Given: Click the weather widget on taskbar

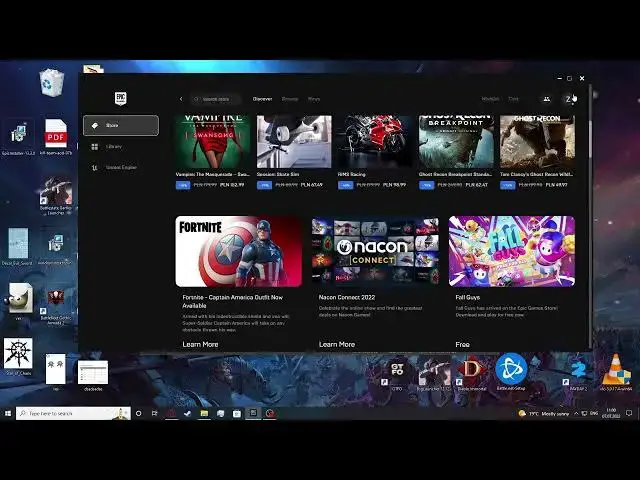Looking at the screenshot, I should [x=543, y=413].
